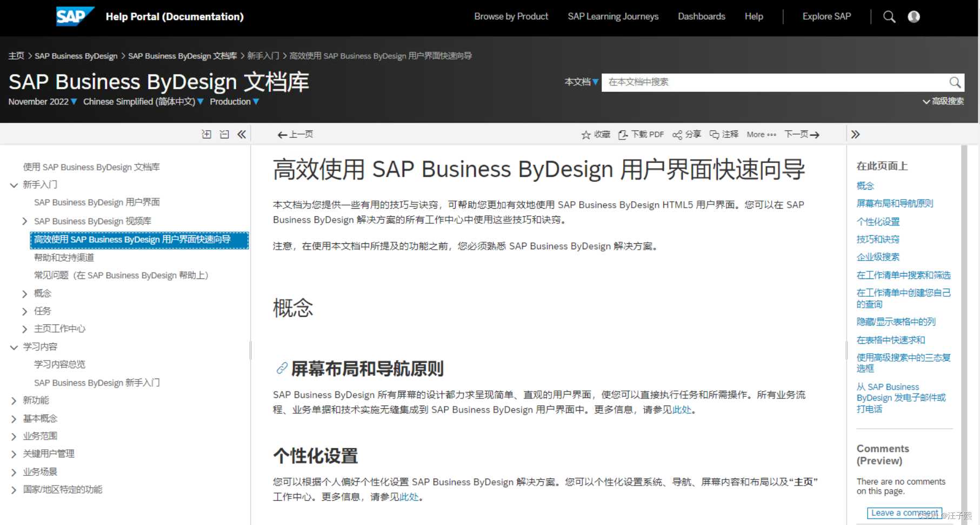Image resolution: width=980 pixels, height=525 pixels.
Task: Click the document search magnifier icon
Action: pyautogui.click(x=955, y=82)
